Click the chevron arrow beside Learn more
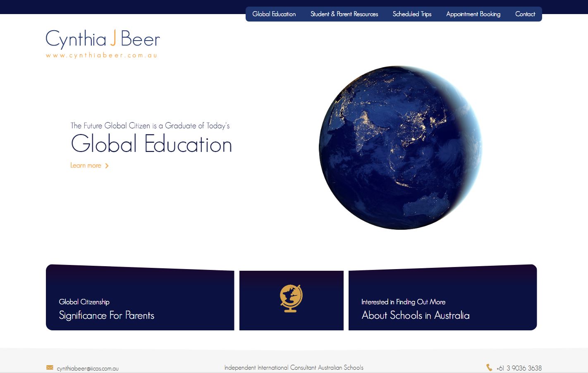The height and width of the screenshot is (373, 588). (x=107, y=166)
